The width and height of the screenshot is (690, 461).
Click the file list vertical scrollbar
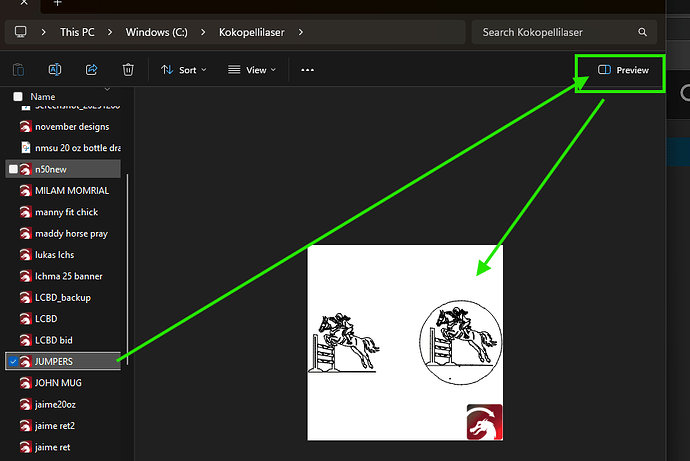tap(128, 269)
